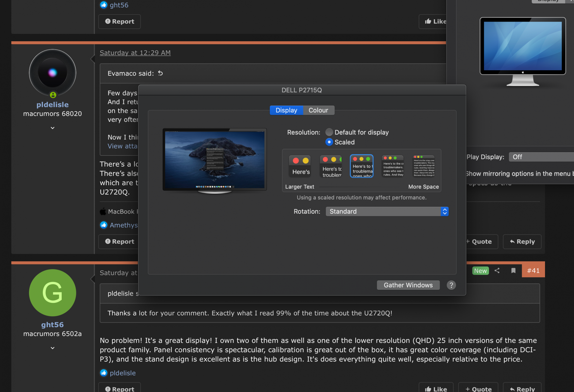Image resolution: width=574 pixels, height=392 pixels.
Task: Open pldelisle's profile avatar
Action: 53,73
